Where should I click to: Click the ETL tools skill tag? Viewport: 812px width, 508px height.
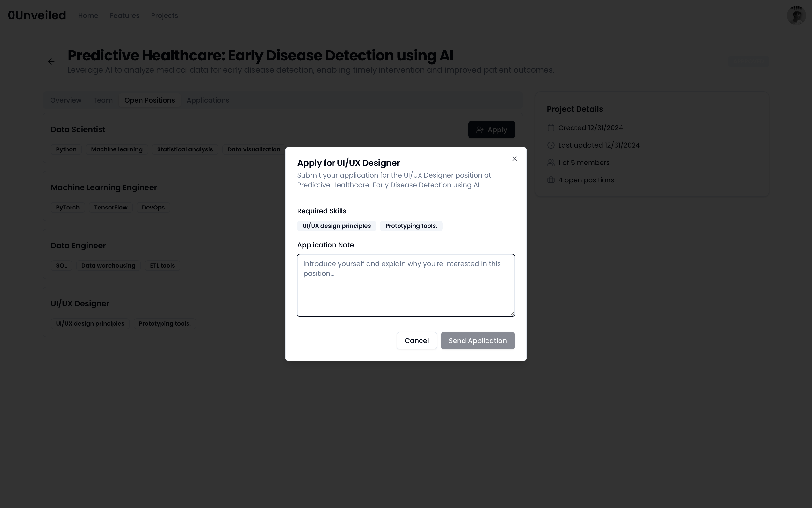162,266
